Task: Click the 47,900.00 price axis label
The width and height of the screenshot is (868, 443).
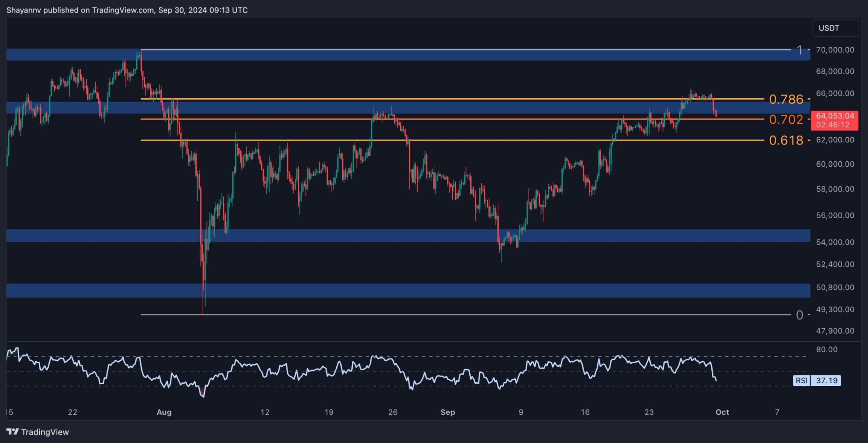Action: click(835, 331)
